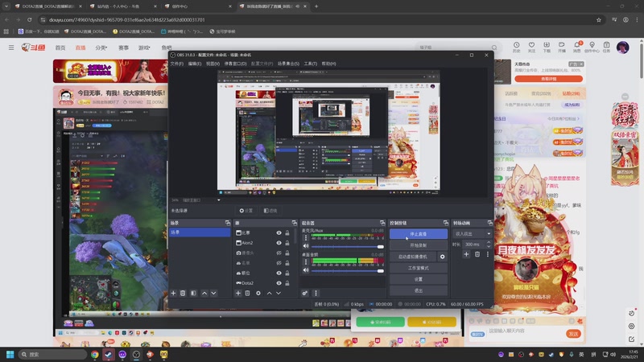Open mic/Aux channel options dots
The height and width of the screenshot is (362, 644).
pos(306,237)
